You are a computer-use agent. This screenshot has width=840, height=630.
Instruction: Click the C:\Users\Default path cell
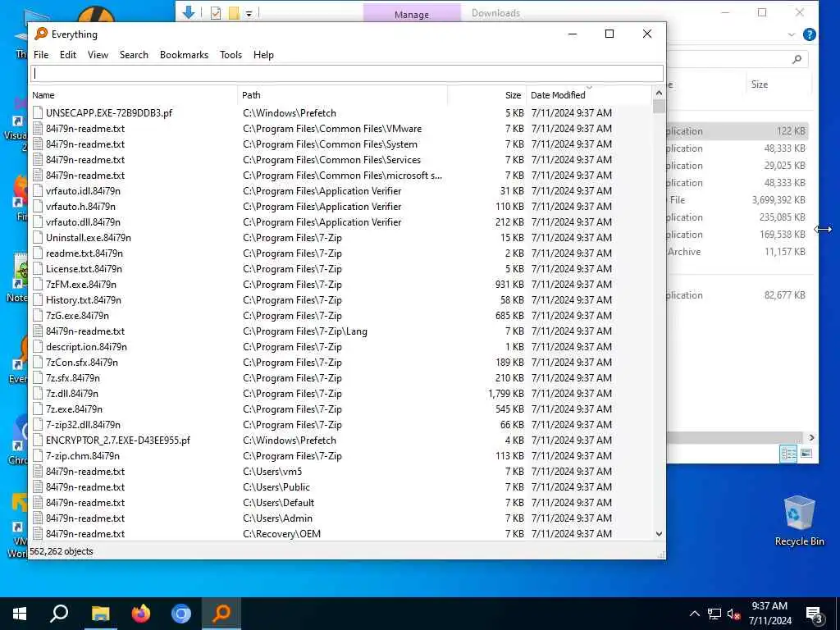(279, 502)
